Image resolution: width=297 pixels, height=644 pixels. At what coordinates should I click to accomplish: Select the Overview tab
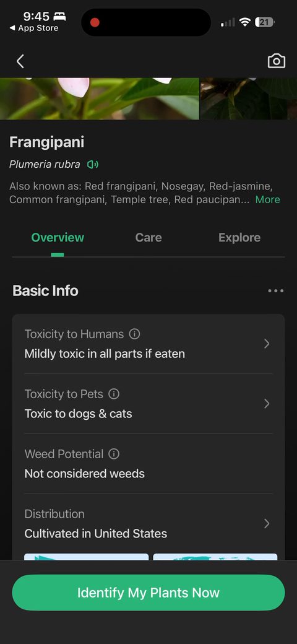point(58,237)
